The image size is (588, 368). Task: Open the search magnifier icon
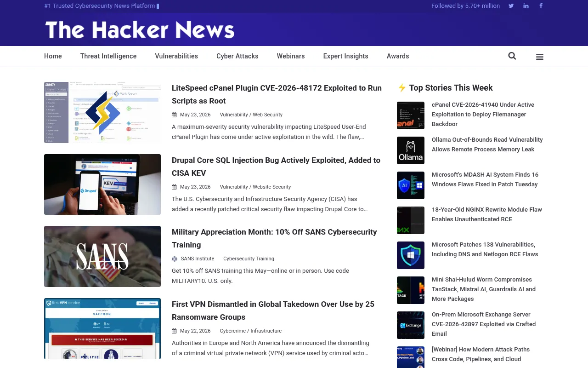[x=512, y=56]
